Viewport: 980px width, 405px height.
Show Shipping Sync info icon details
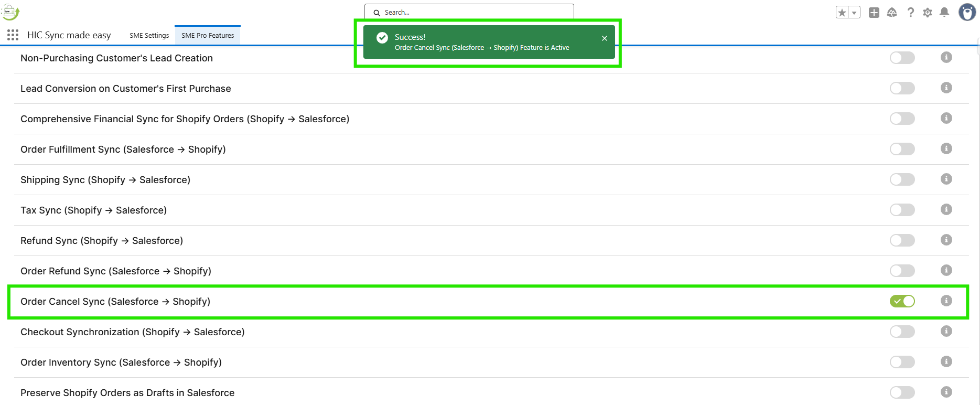[x=946, y=179]
